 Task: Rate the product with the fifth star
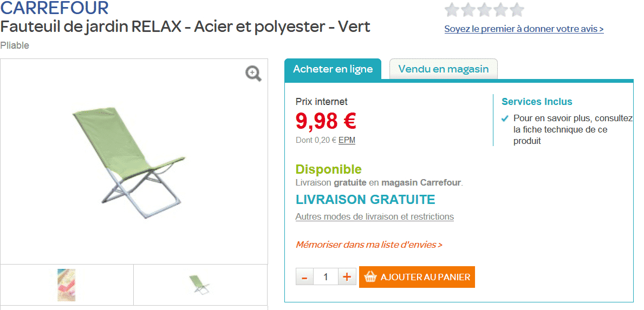pyautogui.click(x=517, y=10)
